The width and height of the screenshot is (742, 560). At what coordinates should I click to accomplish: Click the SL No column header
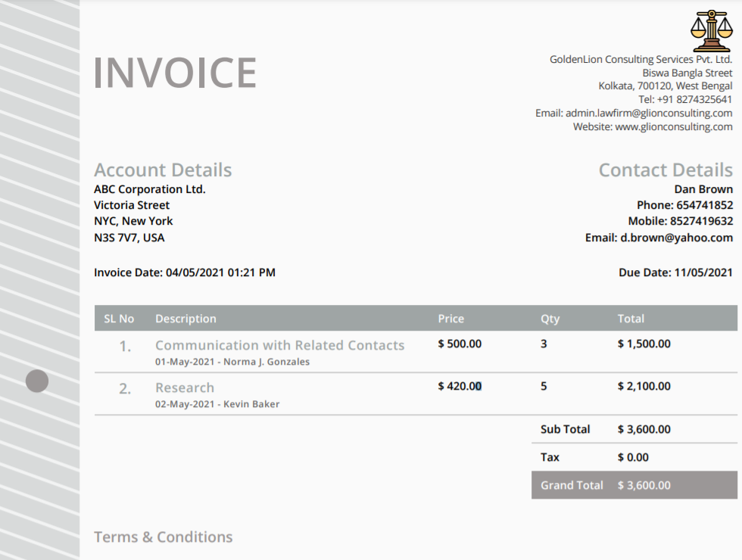(119, 319)
